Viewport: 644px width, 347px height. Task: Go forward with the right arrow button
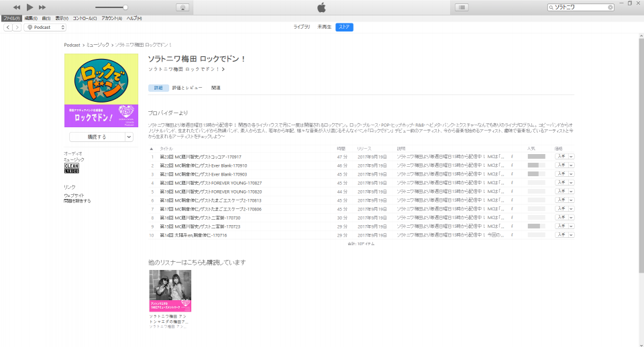coord(17,27)
